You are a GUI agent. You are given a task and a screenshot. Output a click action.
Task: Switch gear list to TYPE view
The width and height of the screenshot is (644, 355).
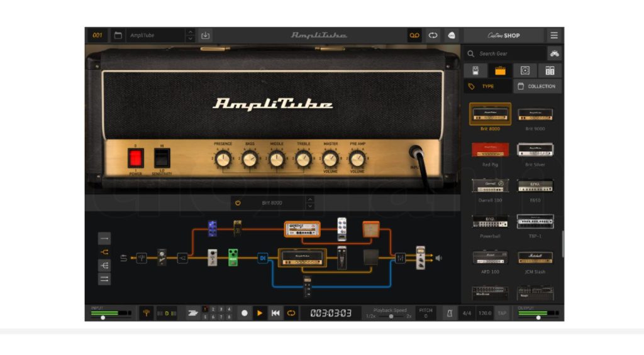click(488, 86)
